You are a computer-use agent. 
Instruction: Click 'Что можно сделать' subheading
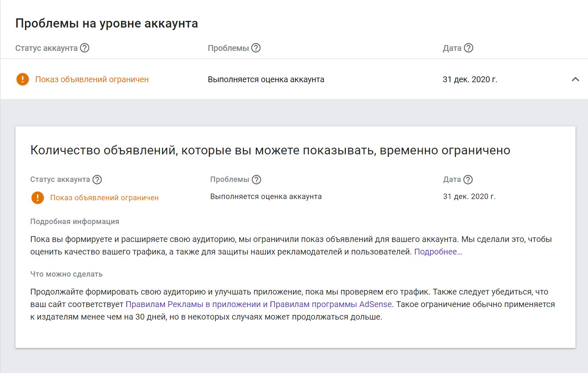[66, 274]
